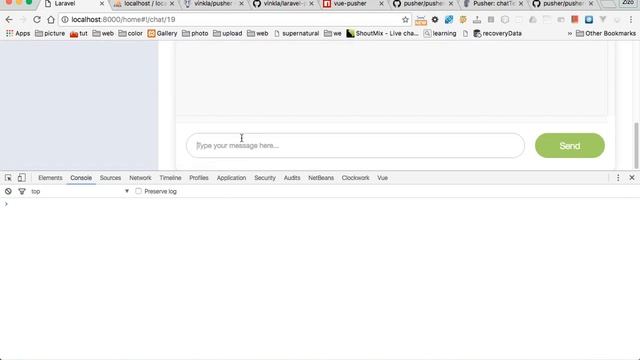Reload the page with the refresh icon
Viewport: 640px width, 360px height.
[37, 20]
